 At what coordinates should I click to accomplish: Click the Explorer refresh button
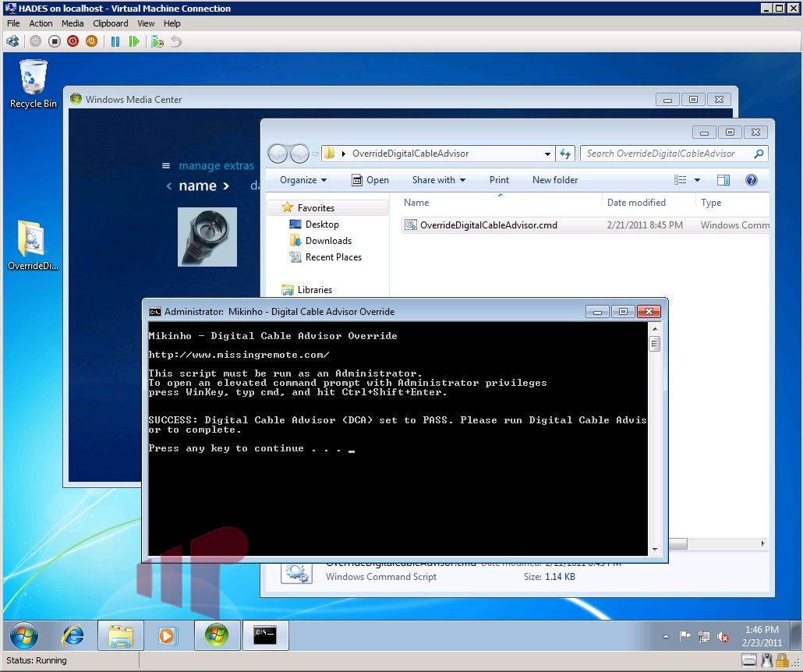(565, 154)
